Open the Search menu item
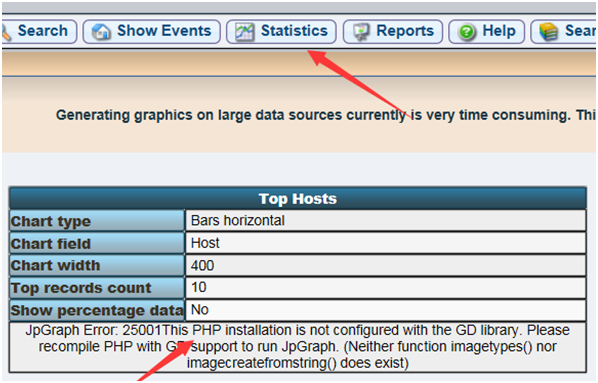 click(39, 31)
